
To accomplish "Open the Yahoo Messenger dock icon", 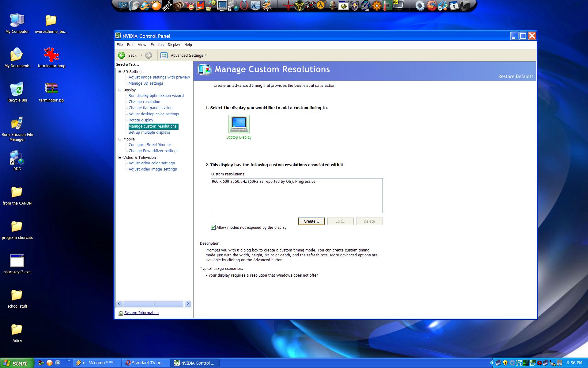I will click(x=190, y=6).
